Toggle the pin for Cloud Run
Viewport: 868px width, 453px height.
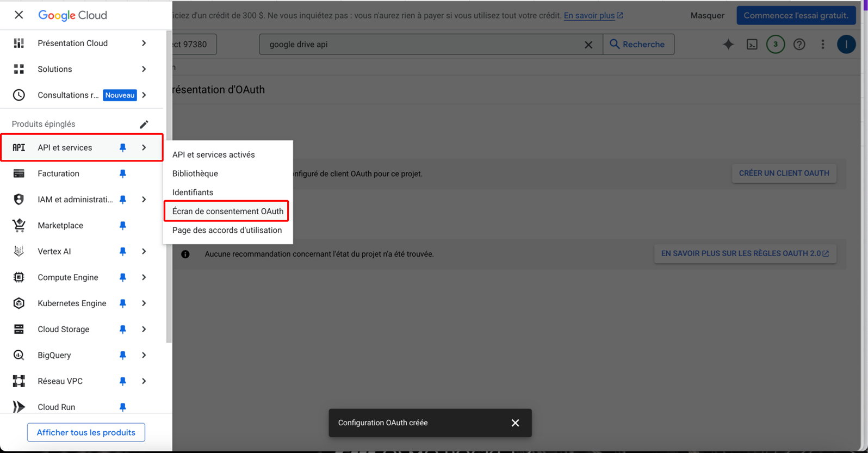123,407
